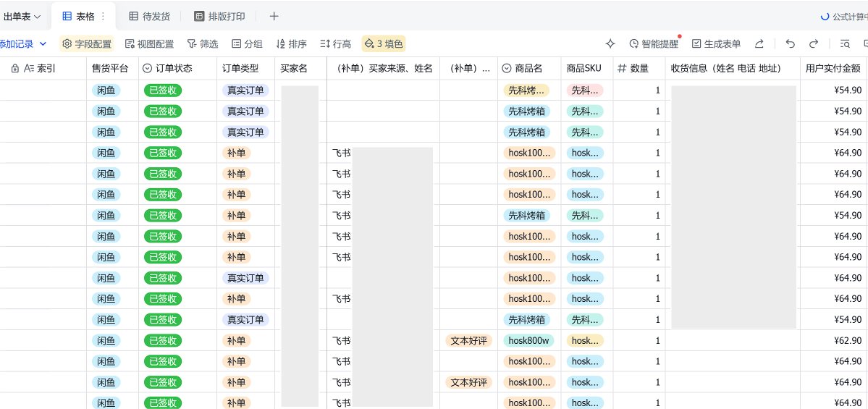Click the AI sparkle icon in toolbar

click(x=610, y=43)
